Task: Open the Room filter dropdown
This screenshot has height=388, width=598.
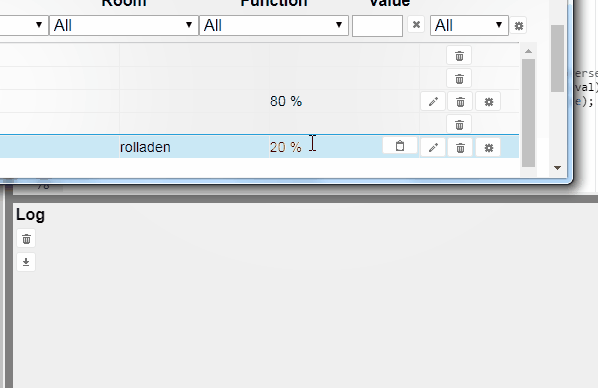Action: click(x=124, y=26)
